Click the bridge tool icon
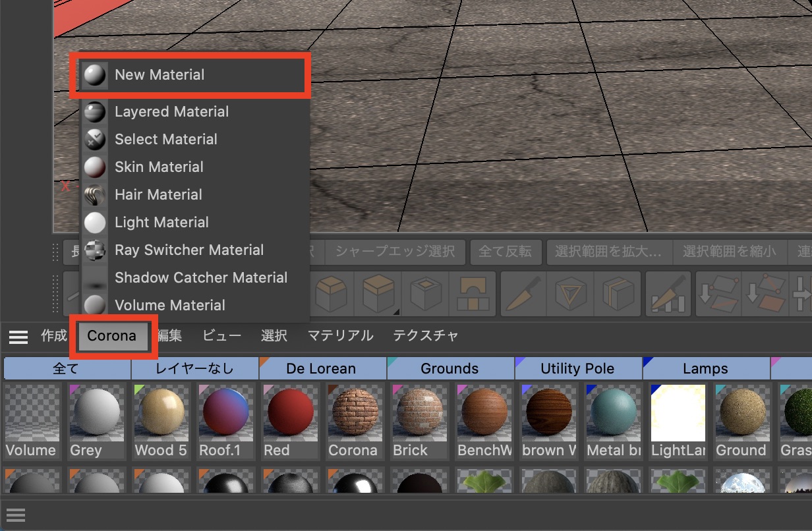The image size is (812, 531). coord(472,294)
